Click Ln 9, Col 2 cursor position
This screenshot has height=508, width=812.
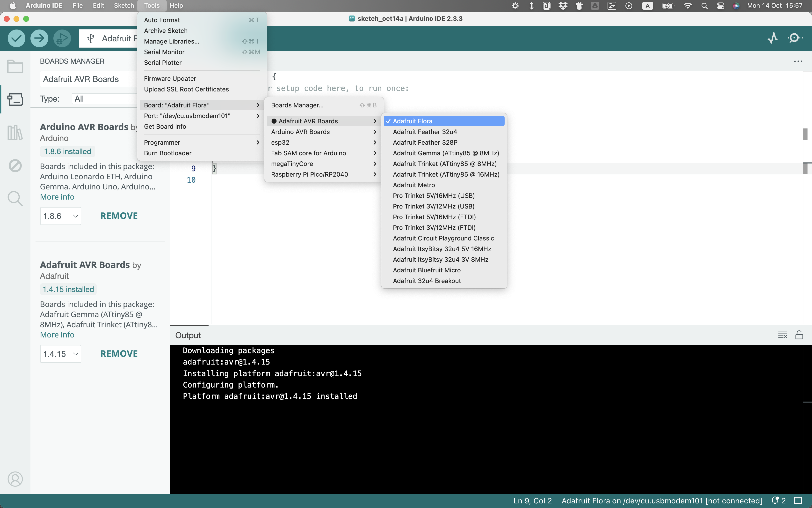point(532,501)
